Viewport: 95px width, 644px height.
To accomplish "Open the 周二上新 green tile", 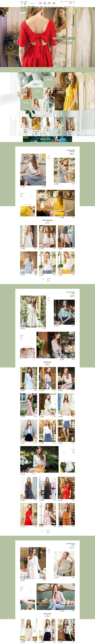I will 26,105.
